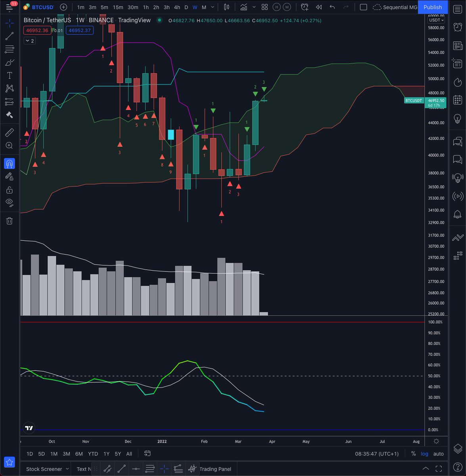Click the create alert clock-plus icon
Viewport: 466px width, 476px height.
click(305, 7)
